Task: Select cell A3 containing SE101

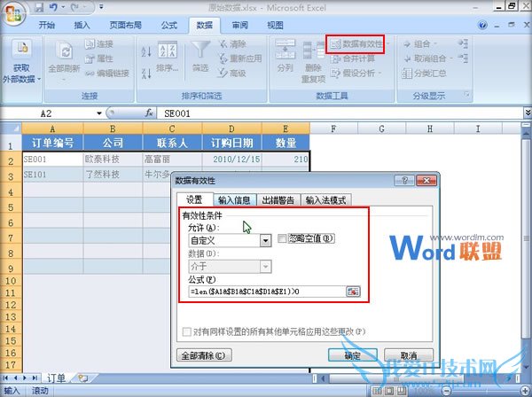Action: click(52, 175)
